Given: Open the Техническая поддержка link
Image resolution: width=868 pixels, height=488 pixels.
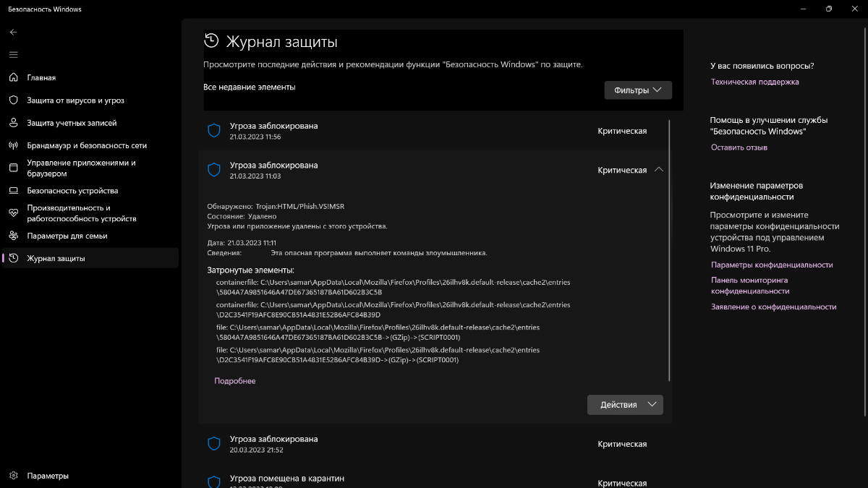Looking at the screenshot, I should point(754,82).
